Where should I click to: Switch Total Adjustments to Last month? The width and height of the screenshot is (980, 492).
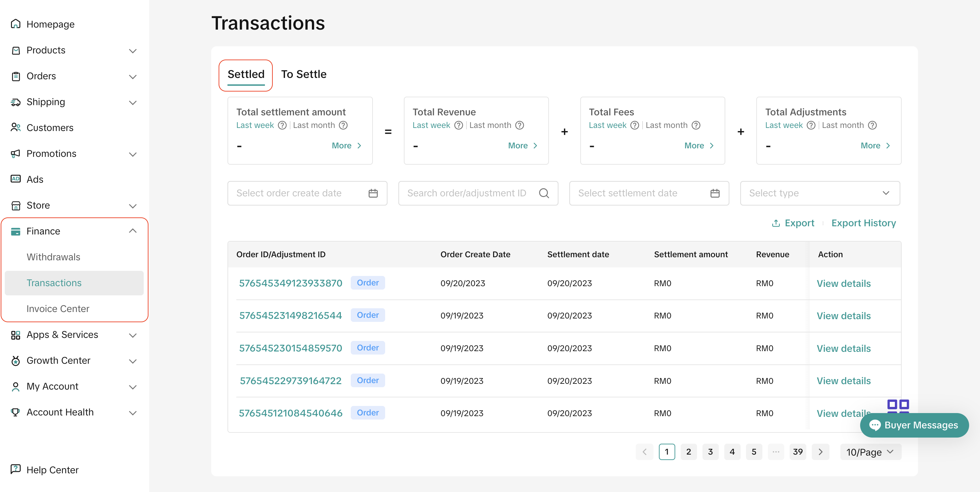[842, 125]
